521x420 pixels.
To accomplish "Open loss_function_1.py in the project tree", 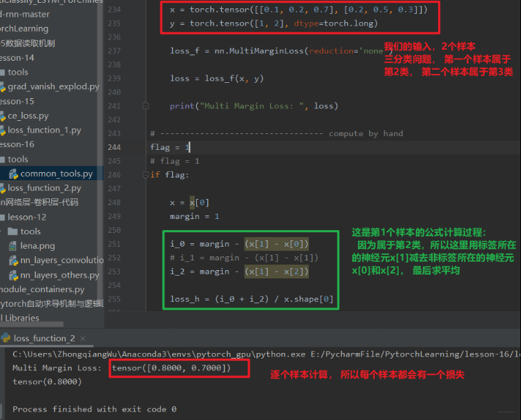I will [x=44, y=130].
